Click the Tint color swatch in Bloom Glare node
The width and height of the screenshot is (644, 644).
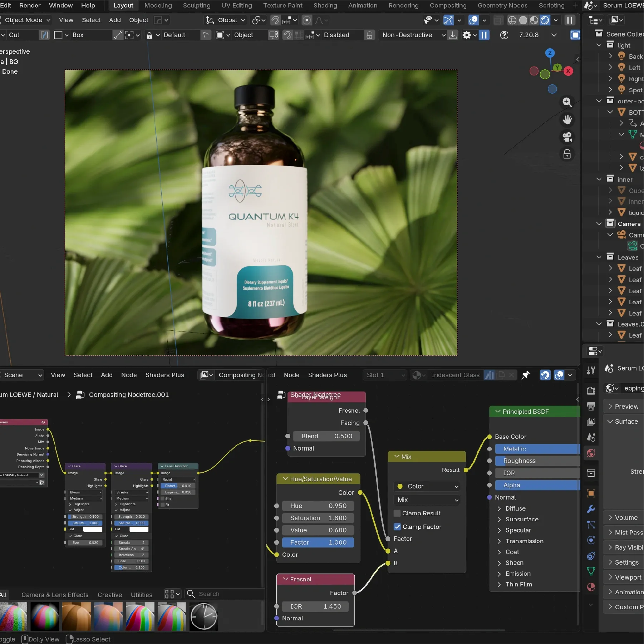coord(93,529)
